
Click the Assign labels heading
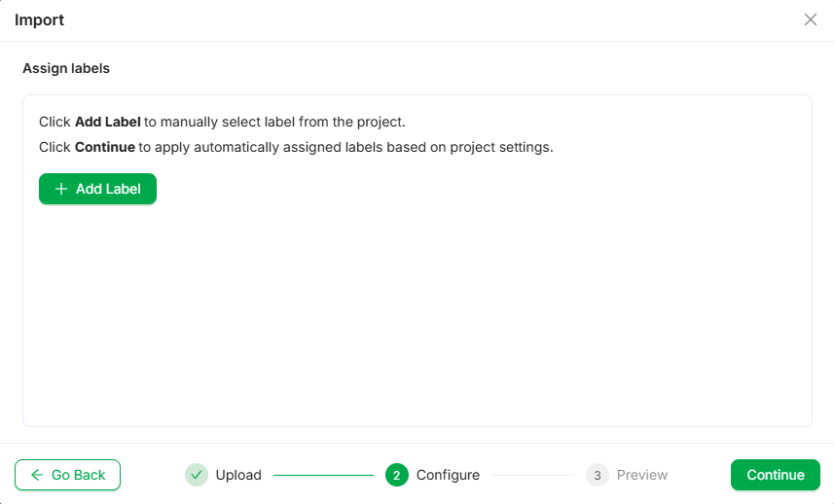tap(66, 68)
